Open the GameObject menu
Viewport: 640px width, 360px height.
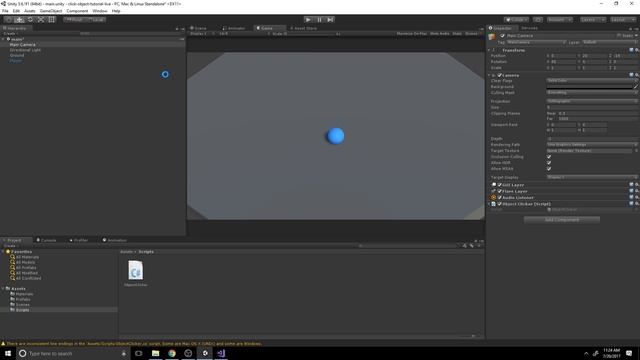pos(51,11)
